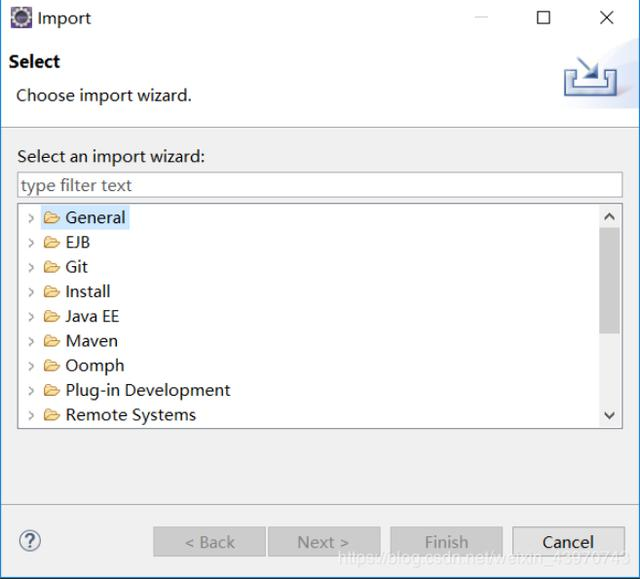The width and height of the screenshot is (640, 579).
Task: Click the Plug-in Development folder icon
Action: point(52,390)
